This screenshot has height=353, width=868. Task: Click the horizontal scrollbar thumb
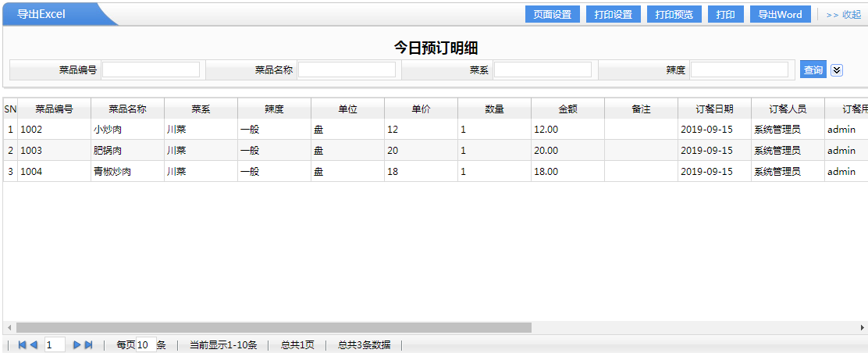coord(273,327)
